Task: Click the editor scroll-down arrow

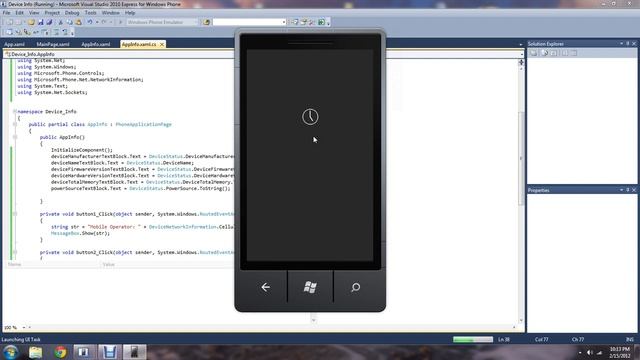Action: pos(521,320)
